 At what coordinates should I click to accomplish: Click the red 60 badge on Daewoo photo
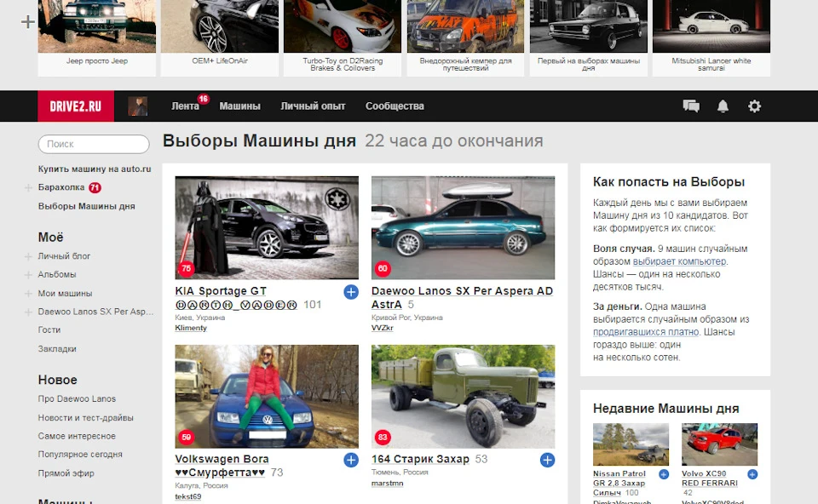(x=383, y=268)
